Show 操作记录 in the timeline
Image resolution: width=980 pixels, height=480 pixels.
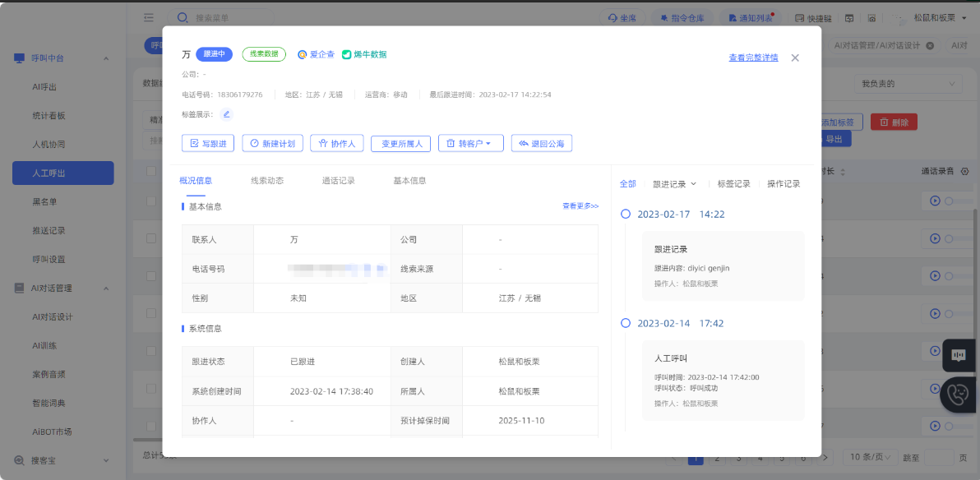coord(784,184)
